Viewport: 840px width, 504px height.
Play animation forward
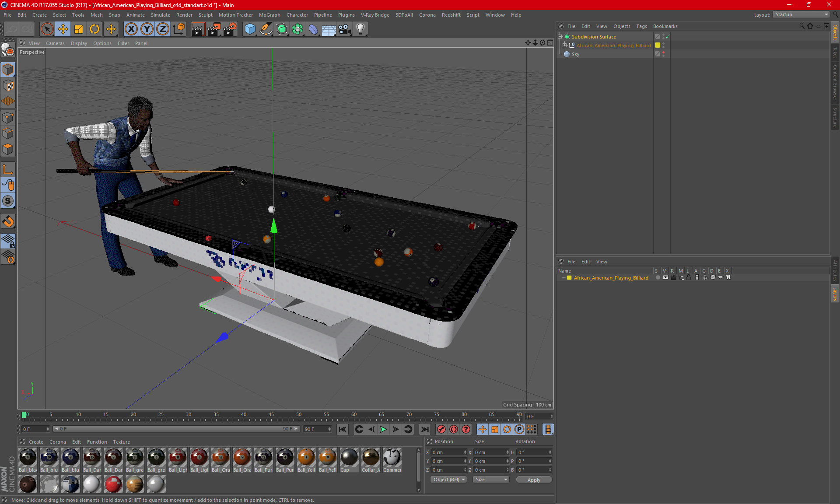tap(383, 429)
